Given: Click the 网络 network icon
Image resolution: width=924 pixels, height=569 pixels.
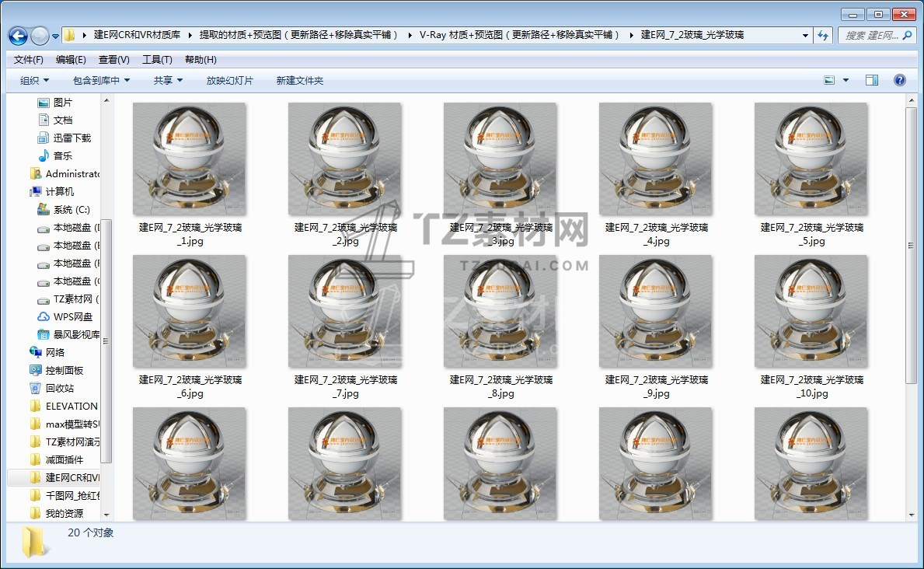Looking at the screenshot, I should point(36,353).
